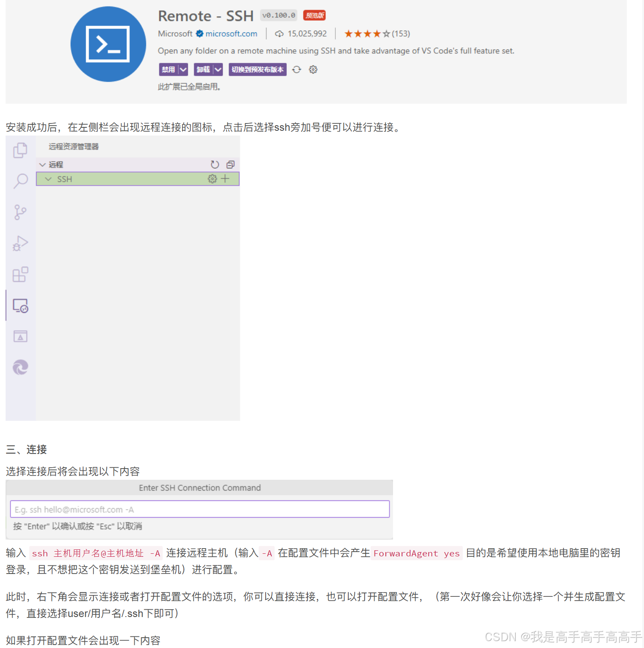The image size is (644, 648).
Task: Open the Search magnifier icon in activity bar
Action: point(20,181)
